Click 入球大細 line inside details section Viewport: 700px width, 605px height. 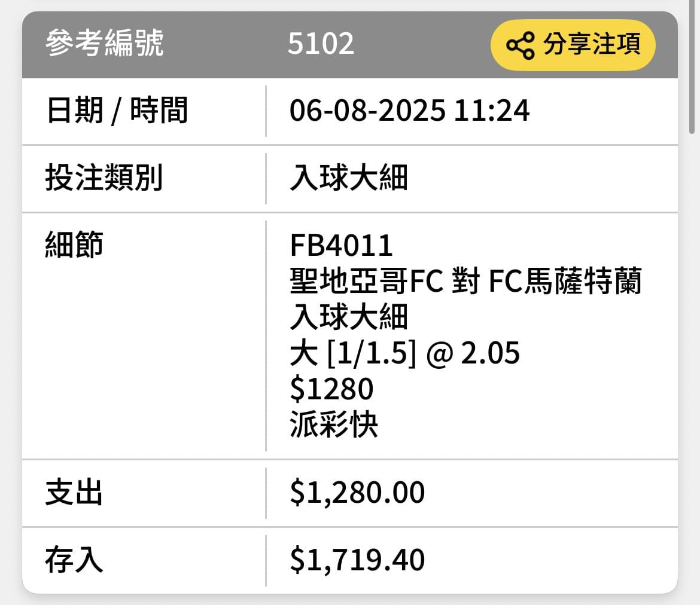click(x=349, y=317)
